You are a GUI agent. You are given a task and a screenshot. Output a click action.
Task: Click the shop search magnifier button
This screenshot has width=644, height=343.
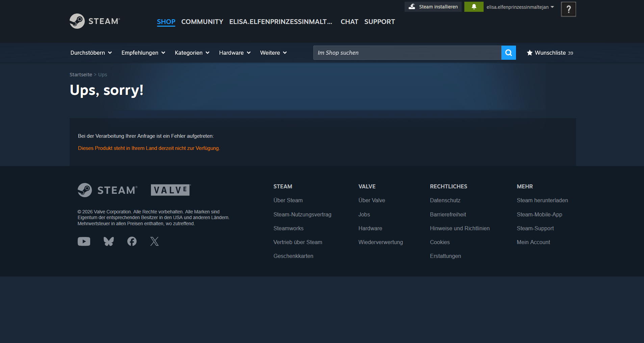(x=509, y=53)
